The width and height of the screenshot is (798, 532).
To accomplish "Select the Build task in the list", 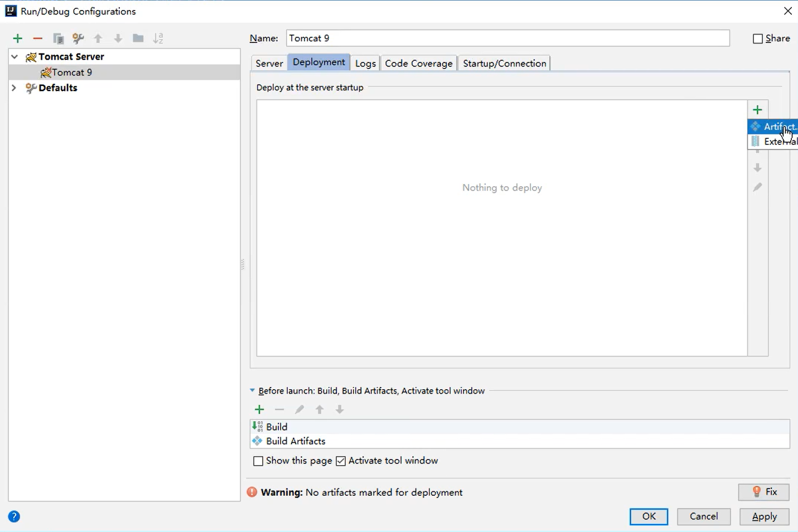I will click(x=520, y=427).
